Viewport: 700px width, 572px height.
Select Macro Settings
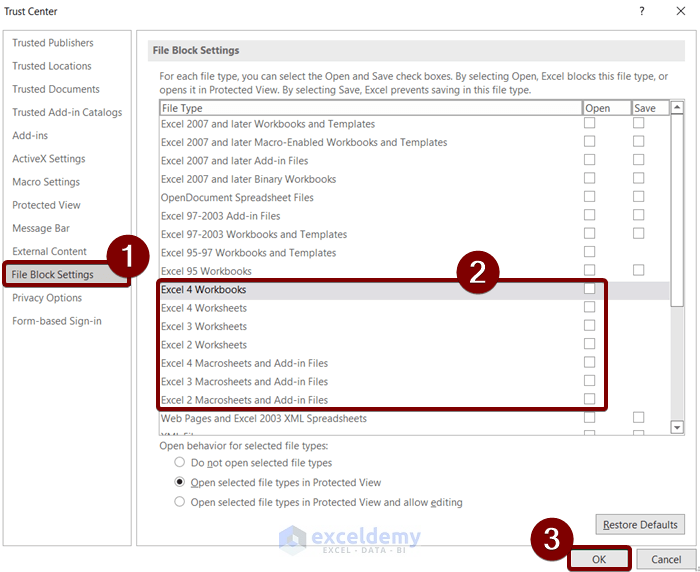(x=46, y=182)
